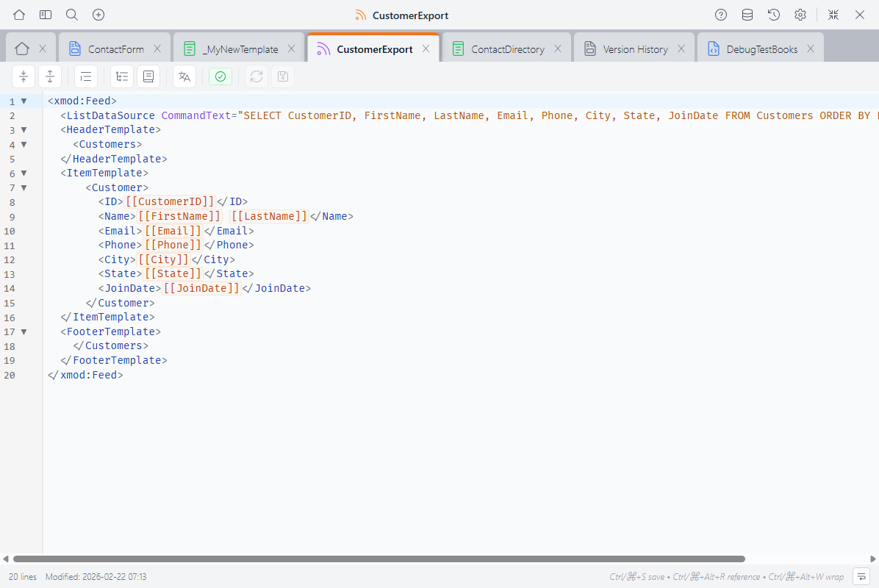Close the Version History tab
The width and height of the screenshot is (879, 588).
681,49
